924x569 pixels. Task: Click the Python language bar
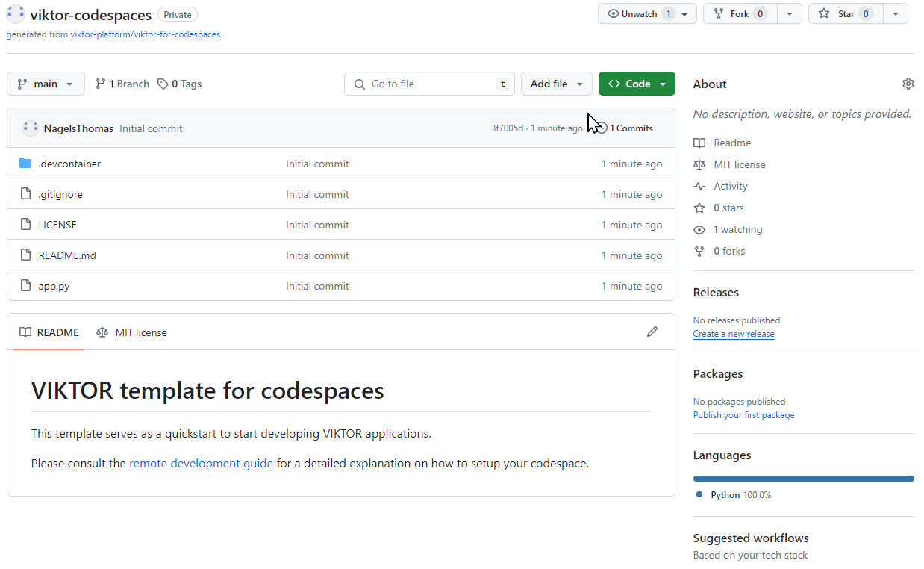(x=803, y=479)
